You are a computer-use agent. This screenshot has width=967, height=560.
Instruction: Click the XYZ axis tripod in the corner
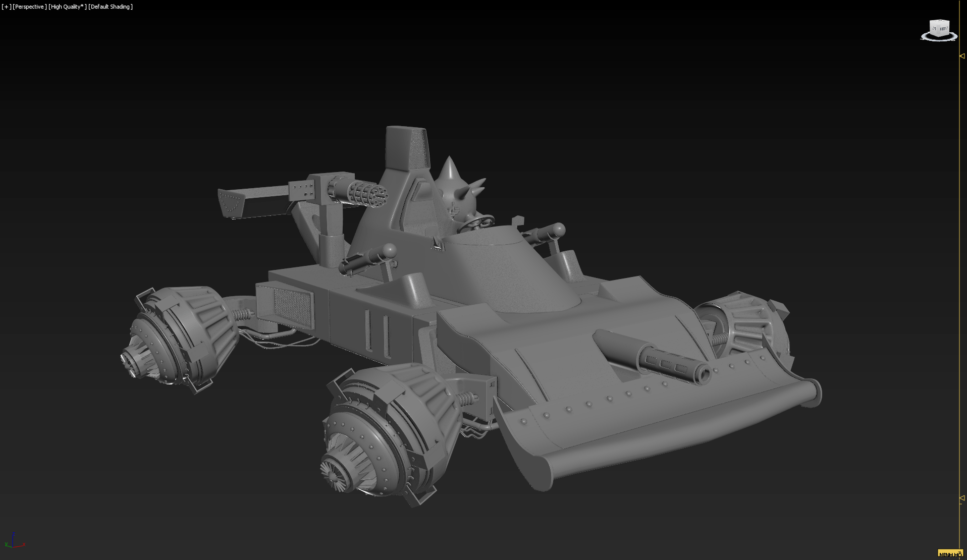pos(14,541)
